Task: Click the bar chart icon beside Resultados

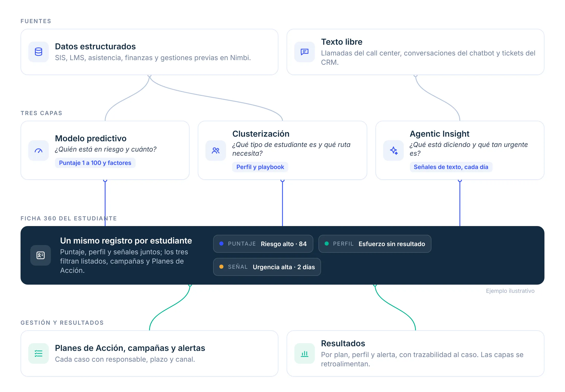Action: pos(305,353)
